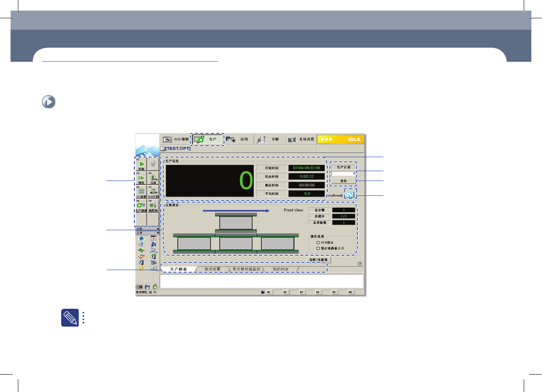The width and height of the screenshot is (542, 392).
Task: Switch to the 带式喂料器监控 tab
Action: (x=246, y=269)
